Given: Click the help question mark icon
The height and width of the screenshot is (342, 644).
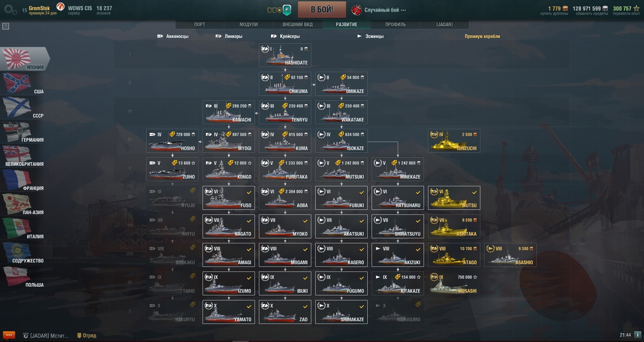Looking at the screenshot, I should tap(6, 26).
